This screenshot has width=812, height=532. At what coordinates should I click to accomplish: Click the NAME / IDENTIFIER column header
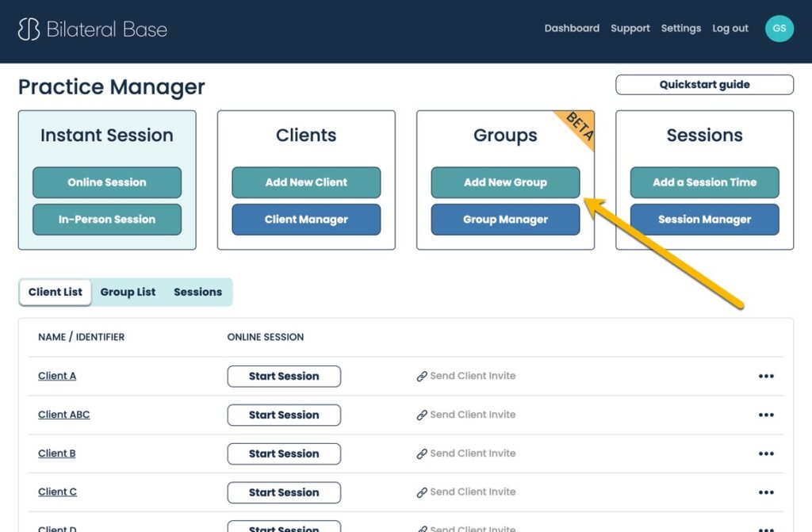point(82,337)
